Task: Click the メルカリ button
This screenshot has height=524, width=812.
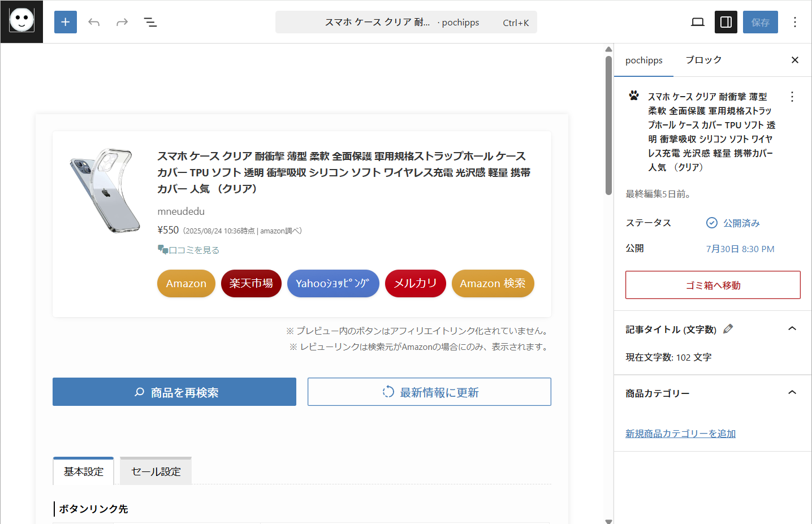Action: point(416,283)
